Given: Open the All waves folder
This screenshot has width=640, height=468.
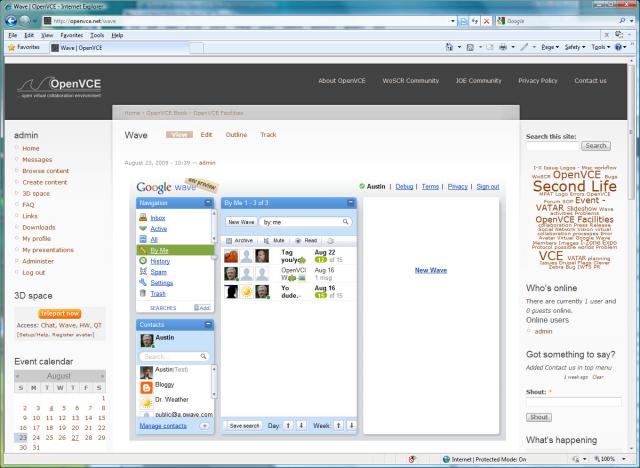Looking at the screenshot, I should point(154,240).
